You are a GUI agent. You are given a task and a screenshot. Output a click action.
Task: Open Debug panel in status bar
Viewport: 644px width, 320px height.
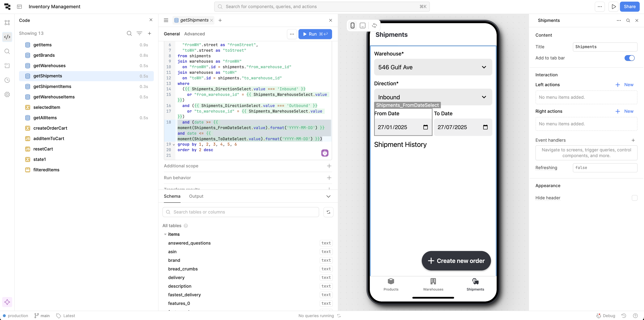606,316
